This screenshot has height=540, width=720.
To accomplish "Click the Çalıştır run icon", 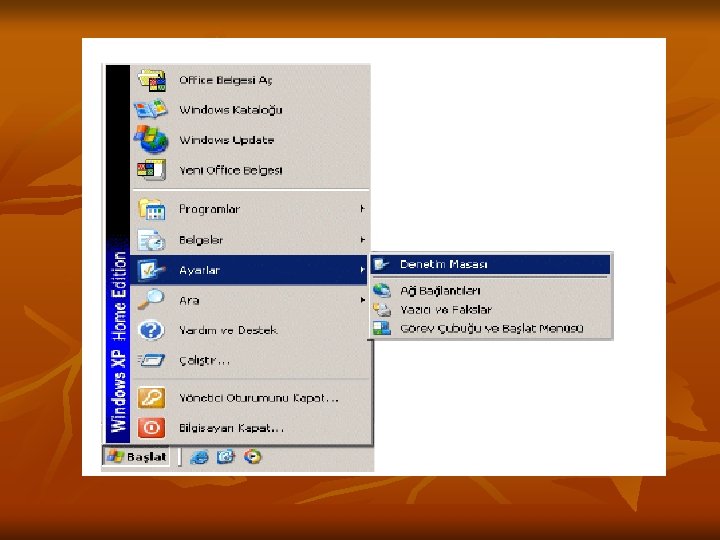I will [x=151, y=360].
